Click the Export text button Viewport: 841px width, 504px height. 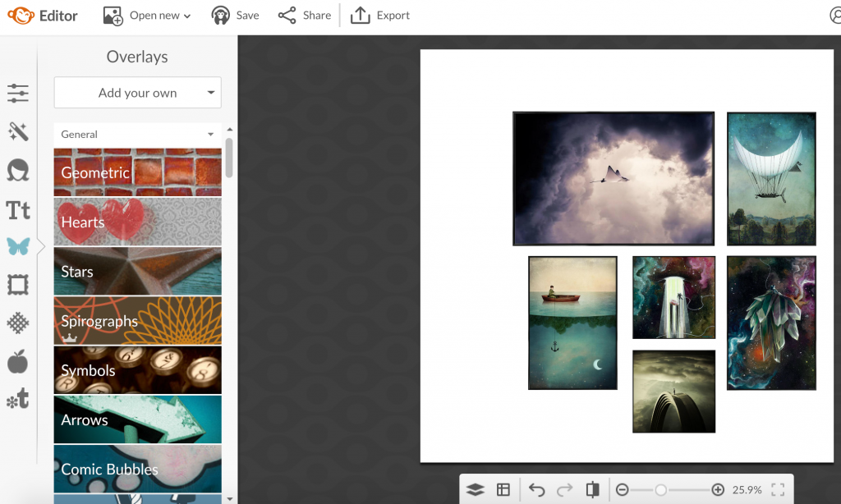pos(393,16)
